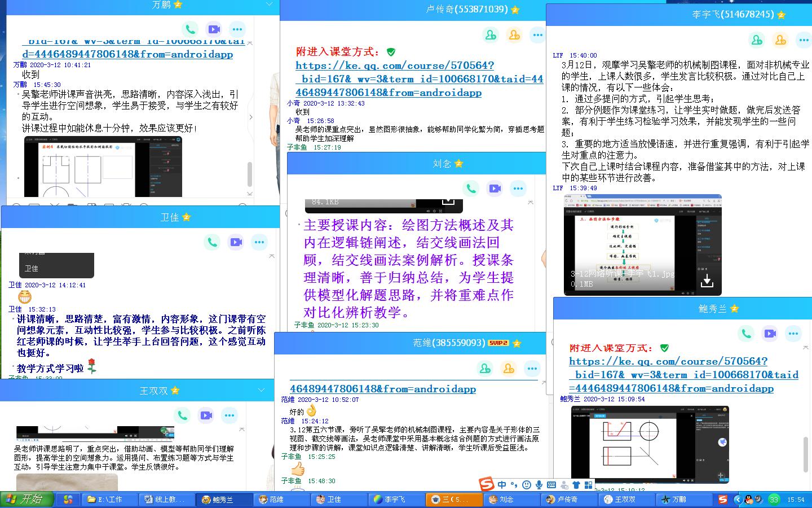812x508 pixels.
Task: Toggle Sogou punctuation mode
Action: coord(514,484)
